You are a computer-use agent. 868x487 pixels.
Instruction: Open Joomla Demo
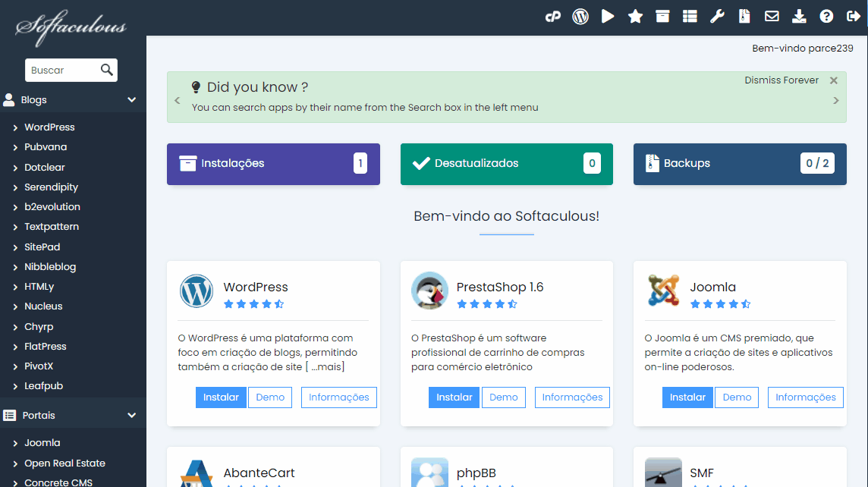(x=737, y=397)
